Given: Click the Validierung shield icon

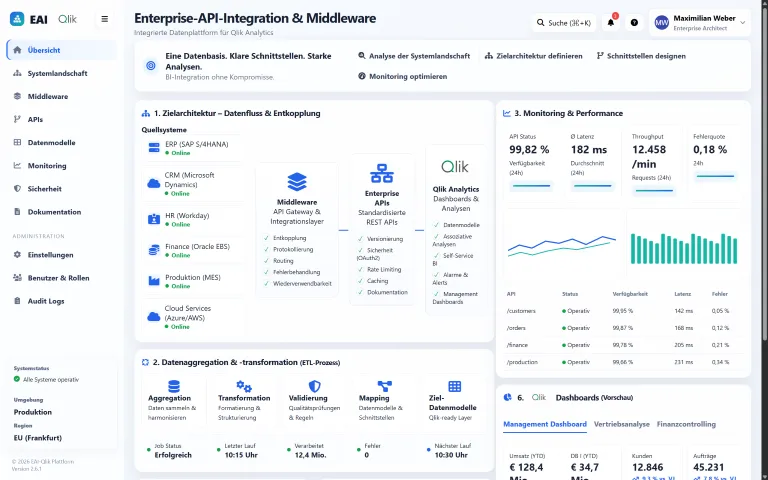Looking at the screenshot, I should pos(314,386).
